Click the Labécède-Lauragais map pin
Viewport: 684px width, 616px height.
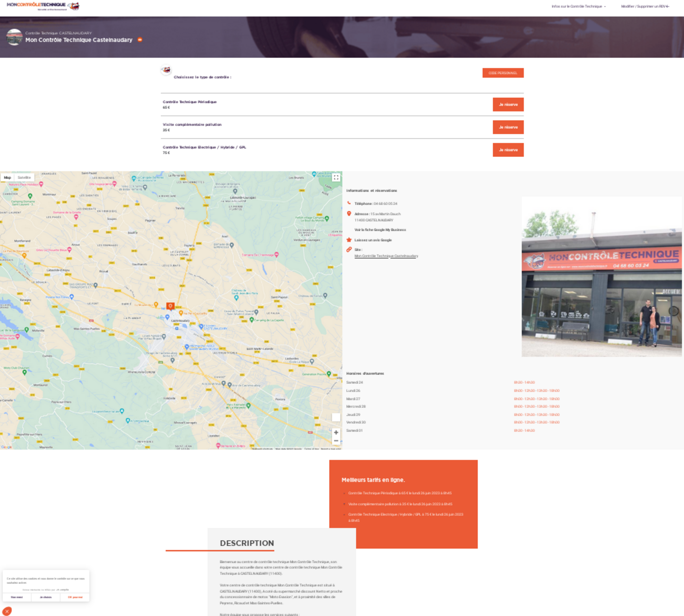click(235, 192)
